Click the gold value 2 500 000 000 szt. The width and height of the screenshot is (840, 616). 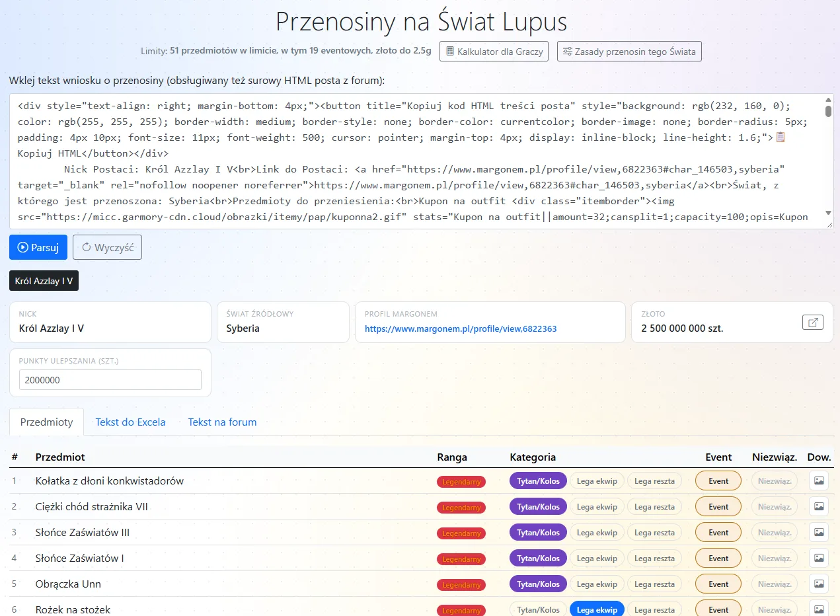(682, 328)
